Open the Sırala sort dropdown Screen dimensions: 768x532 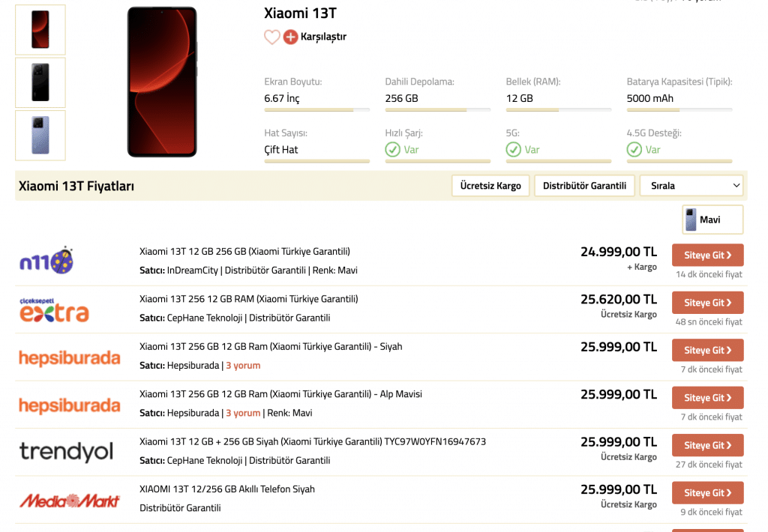[x=691, y=186]
